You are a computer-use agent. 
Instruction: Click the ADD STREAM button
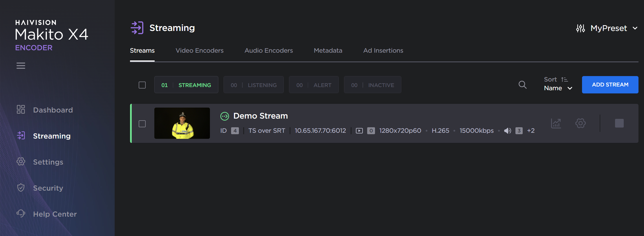[610, 85]
